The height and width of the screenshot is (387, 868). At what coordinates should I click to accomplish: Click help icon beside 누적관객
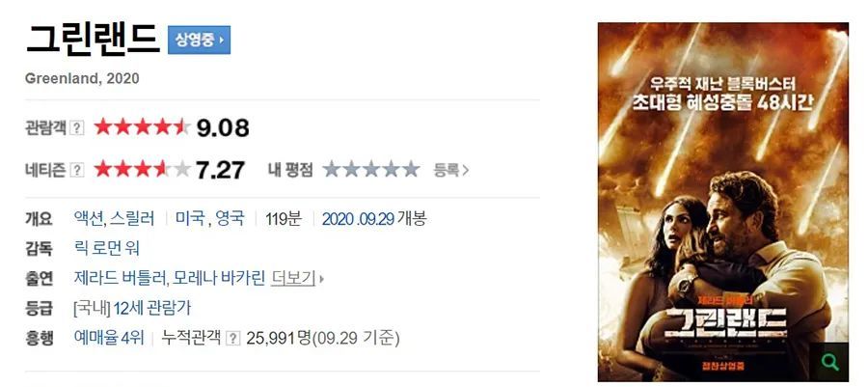[233, 337]
